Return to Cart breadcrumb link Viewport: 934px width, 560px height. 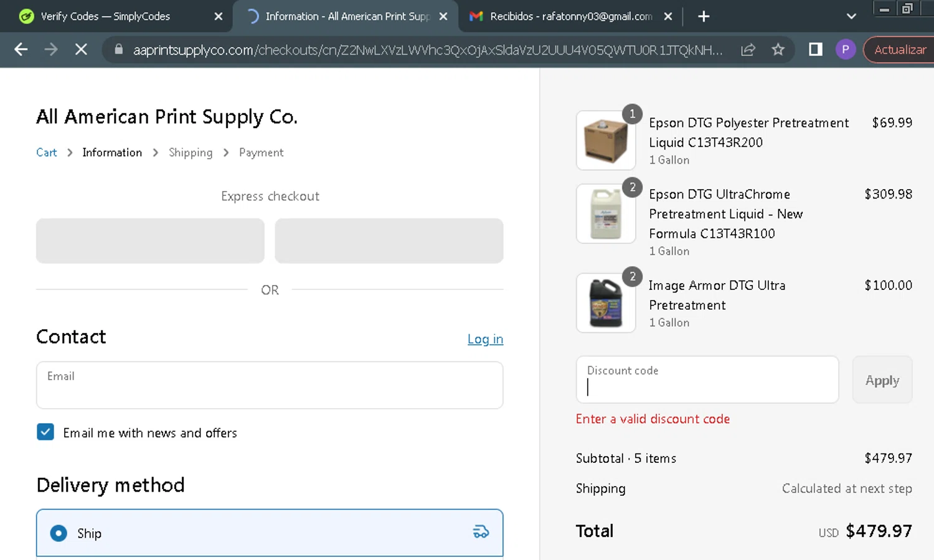46,152
